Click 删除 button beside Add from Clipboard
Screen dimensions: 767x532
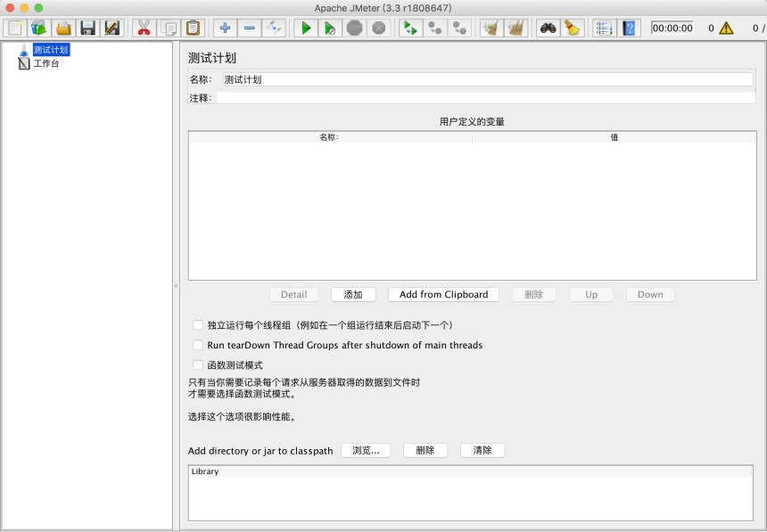point(533,294)
